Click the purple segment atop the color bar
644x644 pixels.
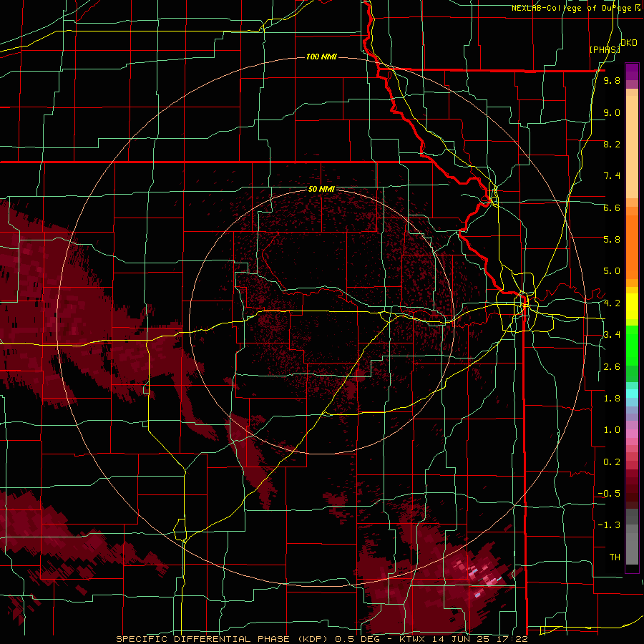coord(632,72)
